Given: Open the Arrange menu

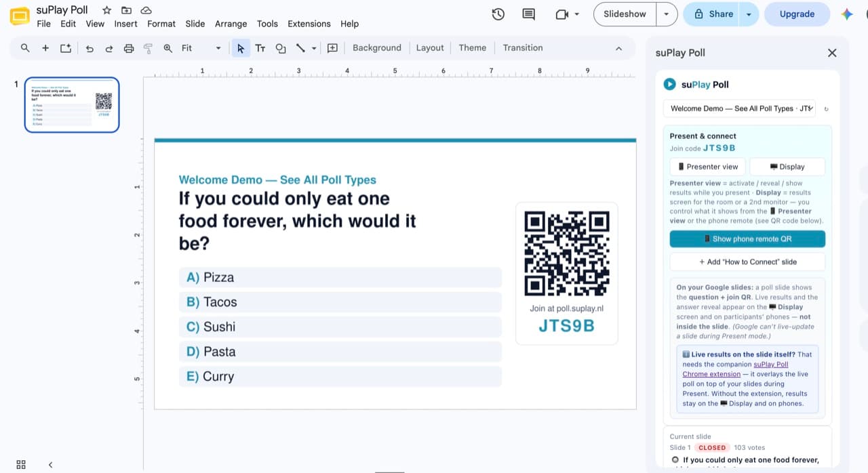Looking at the screenshot, I should point(231,24).
